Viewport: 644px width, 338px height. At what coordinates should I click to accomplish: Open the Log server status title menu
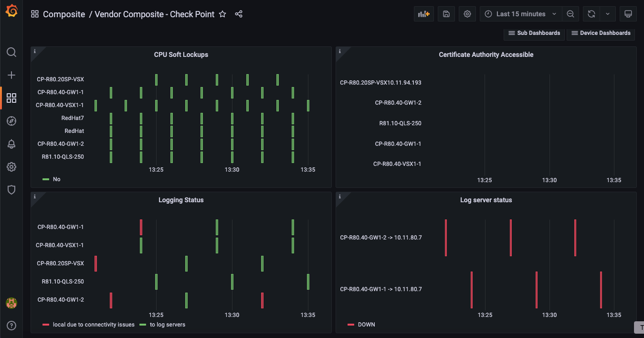click(x=486, y=200)
